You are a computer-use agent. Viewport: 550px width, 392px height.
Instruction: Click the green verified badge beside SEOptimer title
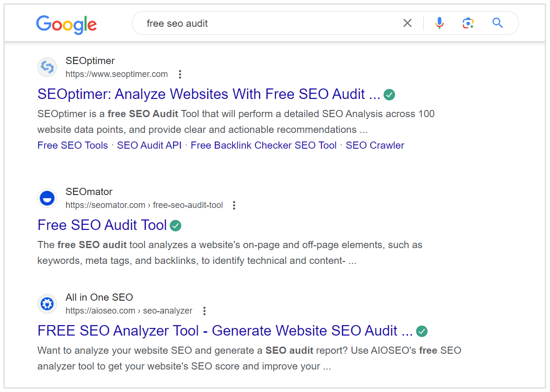[x=389, y=94]
